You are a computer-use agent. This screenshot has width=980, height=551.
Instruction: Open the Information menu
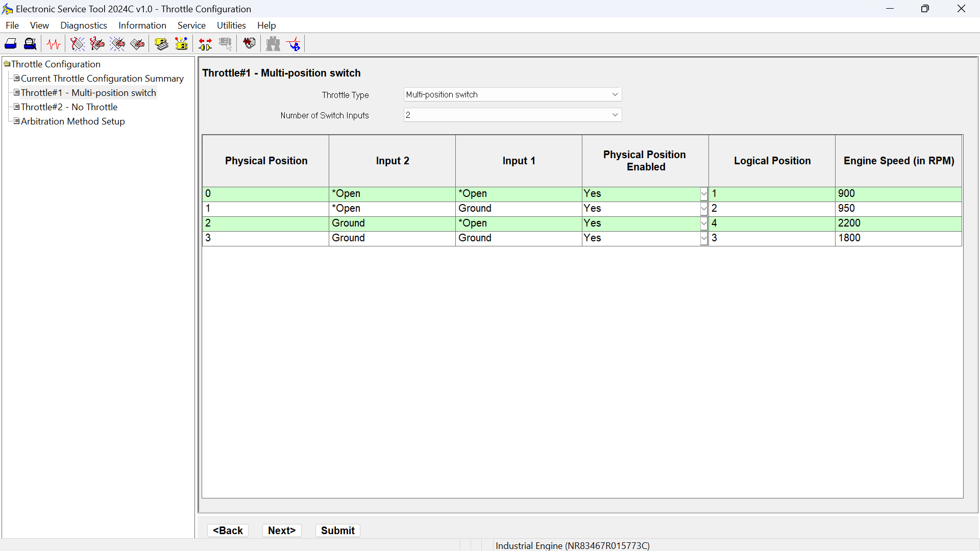pyautogui.click(x=142, y=26)
